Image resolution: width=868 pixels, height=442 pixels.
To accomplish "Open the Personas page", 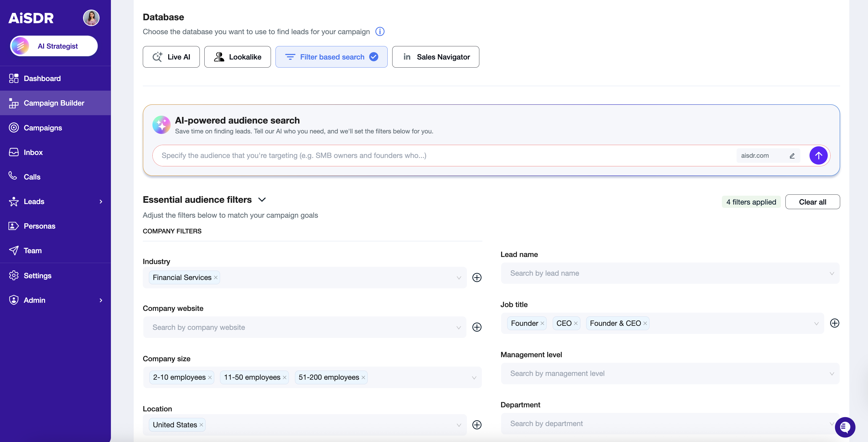I will coord(55,226).
